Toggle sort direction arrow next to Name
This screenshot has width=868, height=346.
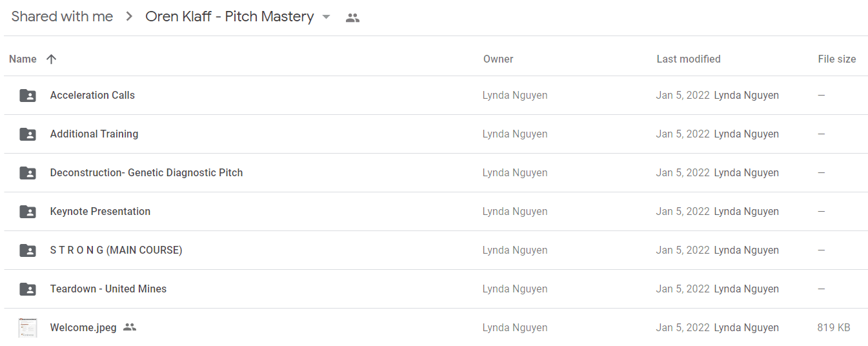click(52, 59)
